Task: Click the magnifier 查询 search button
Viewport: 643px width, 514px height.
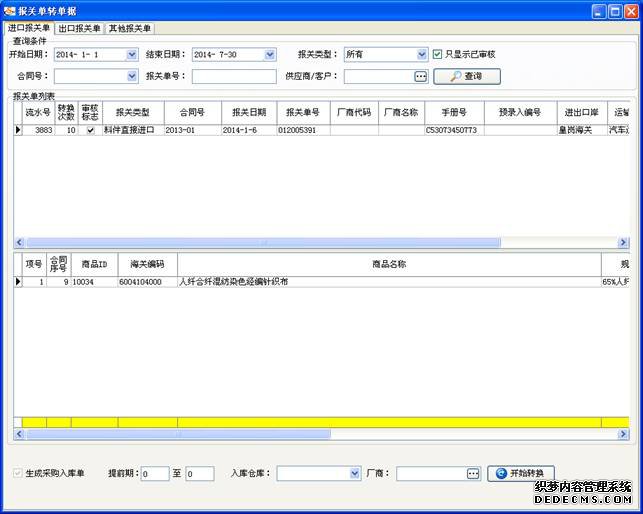Action: click(x=467, y=76)
